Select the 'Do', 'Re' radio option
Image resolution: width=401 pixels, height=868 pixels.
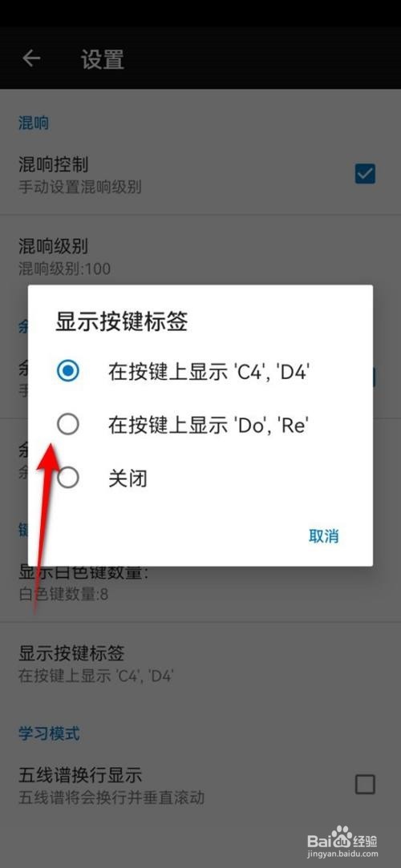tap(68, 425)
